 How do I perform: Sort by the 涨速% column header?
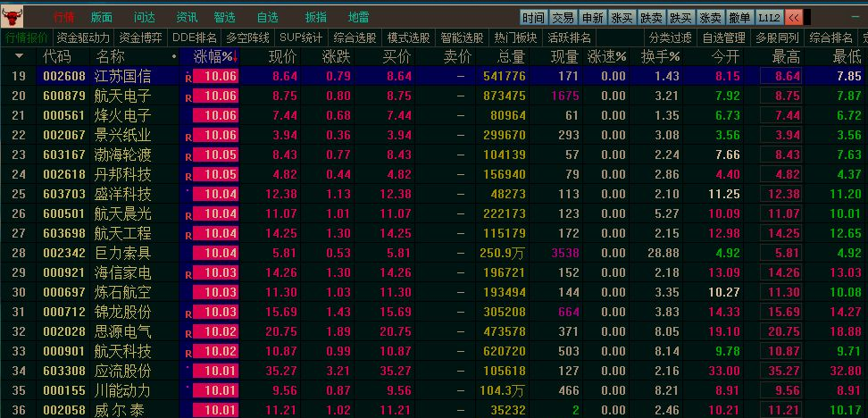[x=606, y=56]
